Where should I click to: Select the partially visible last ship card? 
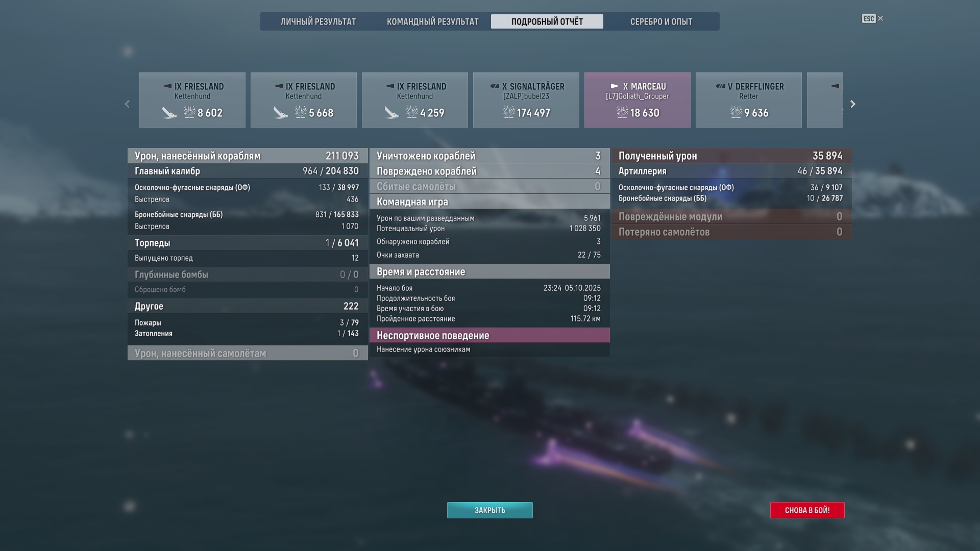point(825,100)
